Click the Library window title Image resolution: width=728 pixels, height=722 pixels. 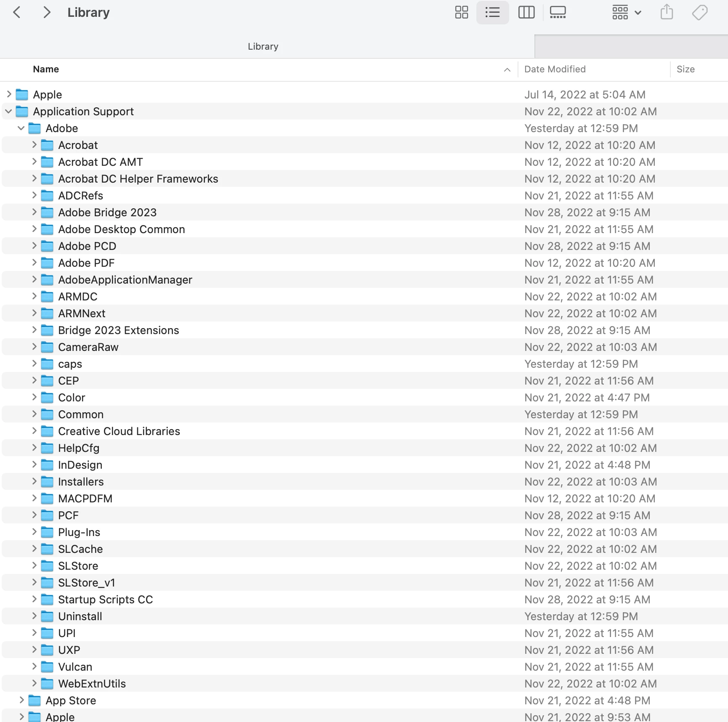pyautogui.click(x=88, y=13)
